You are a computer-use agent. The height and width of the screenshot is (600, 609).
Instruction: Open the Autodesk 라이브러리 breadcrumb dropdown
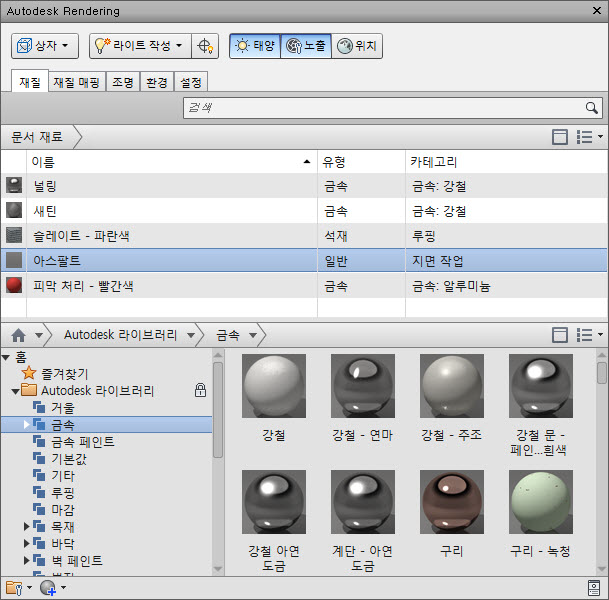(191, 335)
